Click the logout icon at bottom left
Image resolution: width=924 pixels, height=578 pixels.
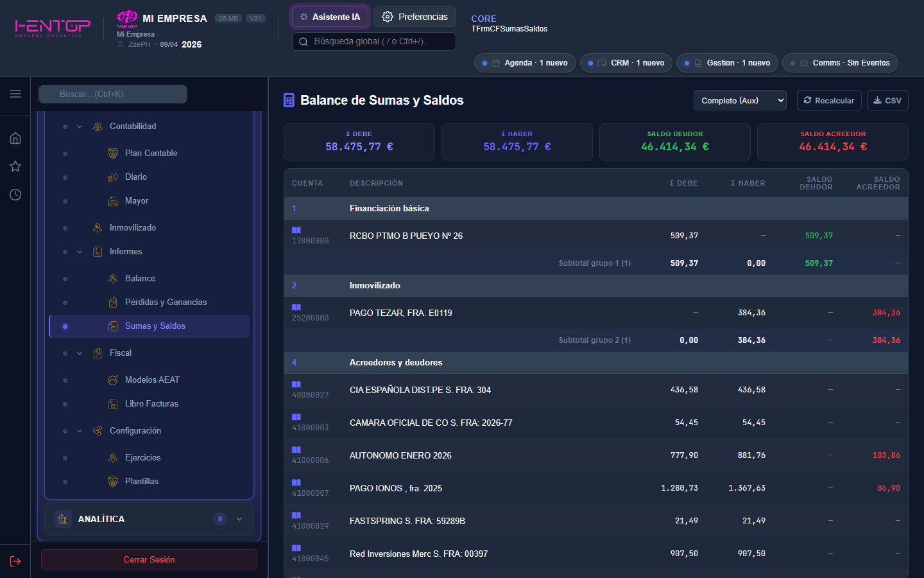tap(15, 561)
